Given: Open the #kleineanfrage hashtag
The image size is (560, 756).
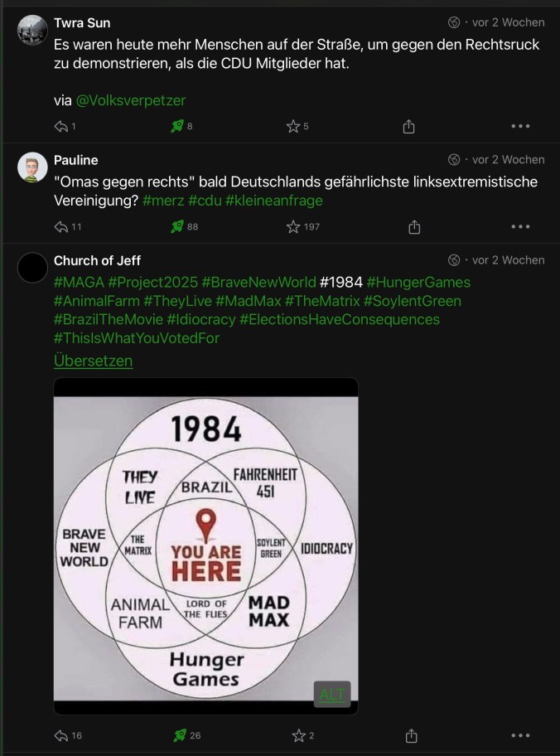Looking at the screenshot, I should click(x=273, y=200).
